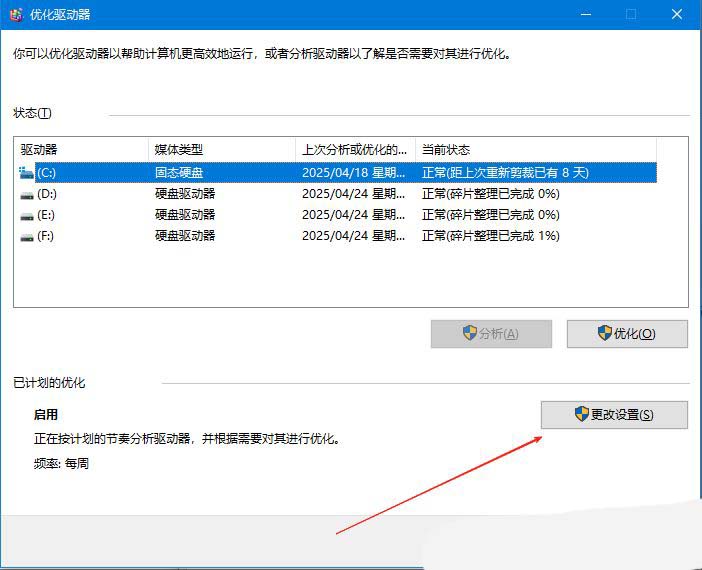Select the (F:) drive icon

(26, 236)
